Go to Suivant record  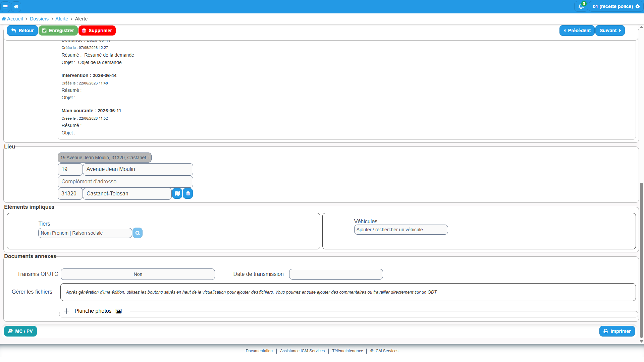click(x=610, y=31)
